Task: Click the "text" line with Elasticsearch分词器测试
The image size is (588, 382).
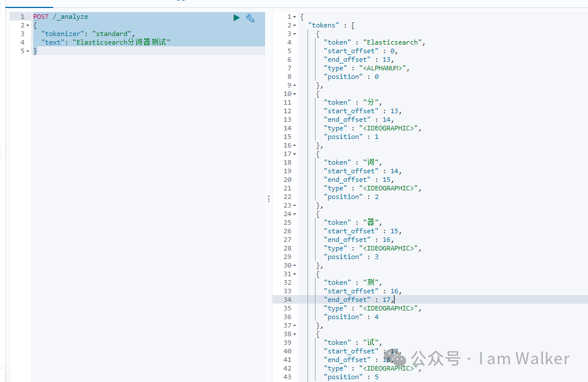Action: click(x=106, y=42)
